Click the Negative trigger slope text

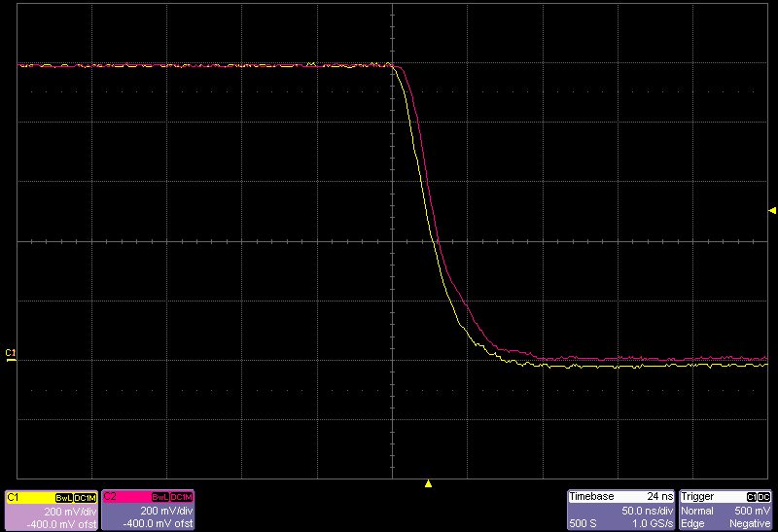pyautogui.click(x=750, y=523)
